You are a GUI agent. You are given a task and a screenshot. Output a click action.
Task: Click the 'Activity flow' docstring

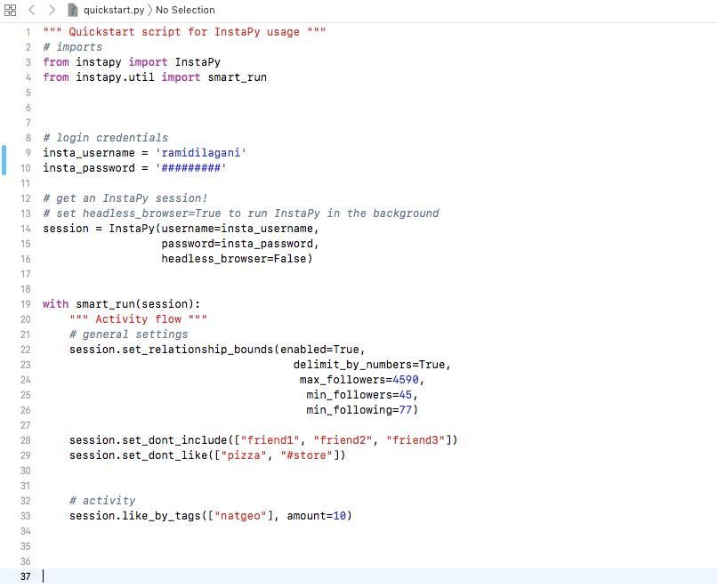[138, 319]
